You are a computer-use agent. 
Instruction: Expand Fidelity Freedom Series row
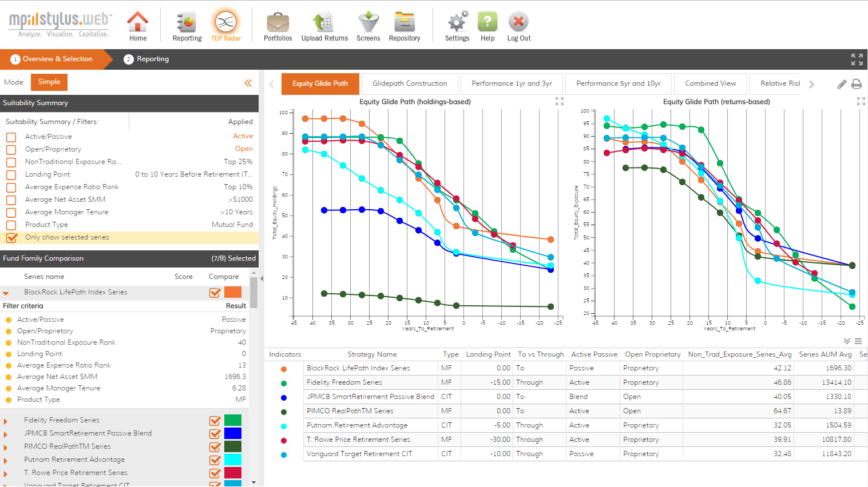[x=6, y=421]
